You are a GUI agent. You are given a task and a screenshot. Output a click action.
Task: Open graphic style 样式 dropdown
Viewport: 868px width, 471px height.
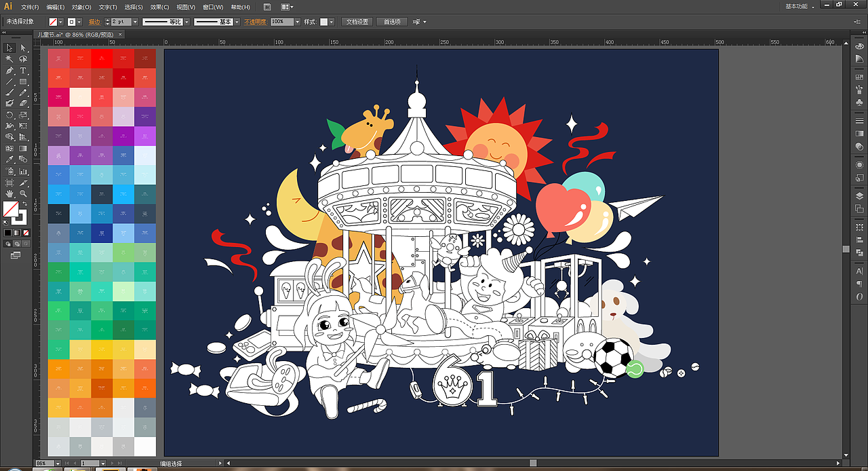(332, 22)
